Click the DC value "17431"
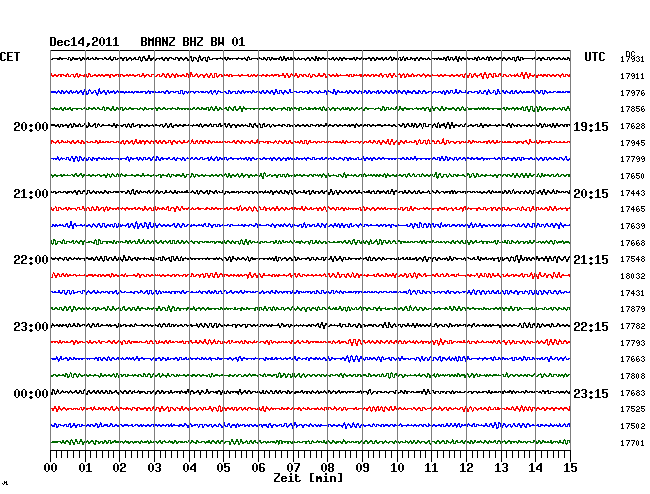This screenshot has height=494, width=650. pyautogui.click(x=633, y=293)
